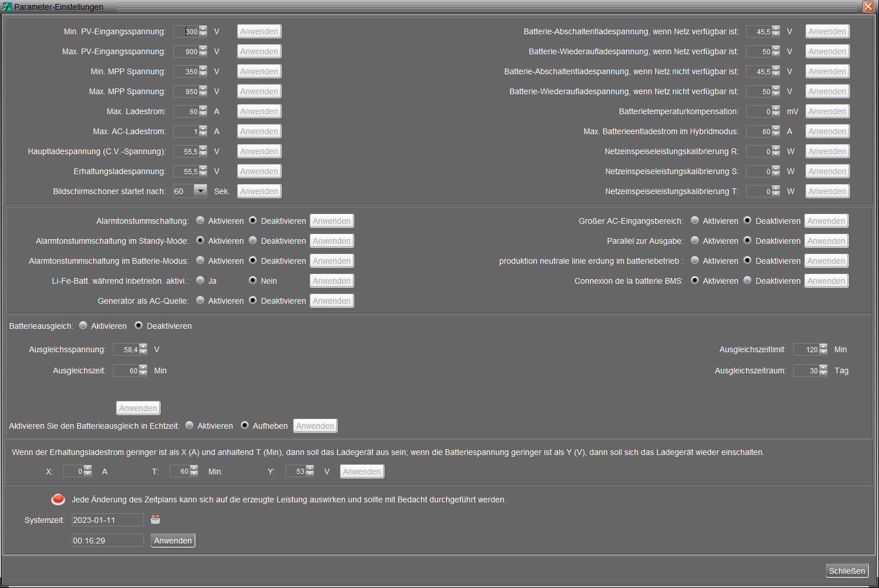Apply the Connexion de la batterie BMS setting
The image size is (879, 588).
click(x=826, y=281)
